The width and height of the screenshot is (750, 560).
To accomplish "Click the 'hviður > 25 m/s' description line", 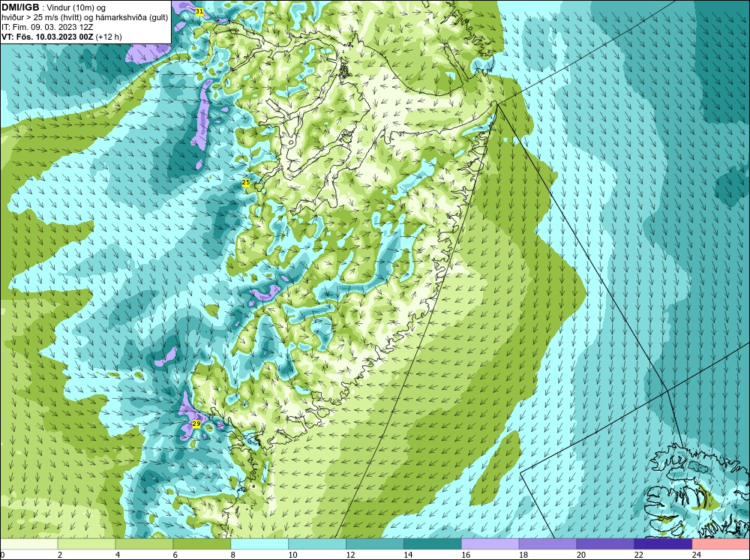I will (x=85, y=18).
